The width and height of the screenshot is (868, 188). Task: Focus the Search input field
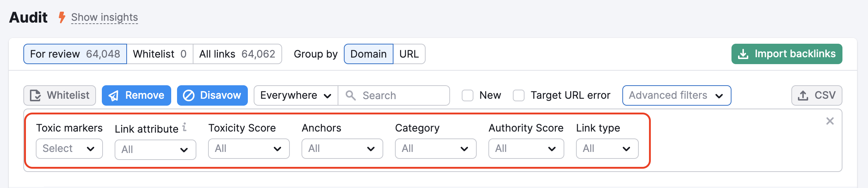(x=402, y=95)
